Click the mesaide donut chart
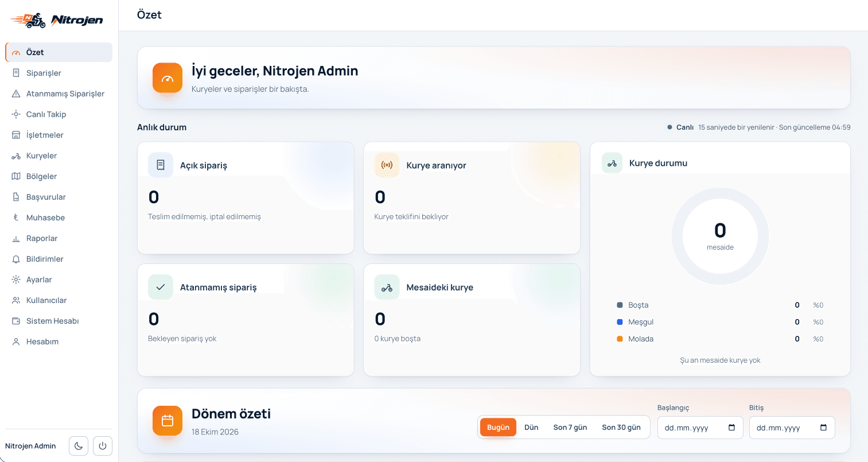 [x=720, y=236]
